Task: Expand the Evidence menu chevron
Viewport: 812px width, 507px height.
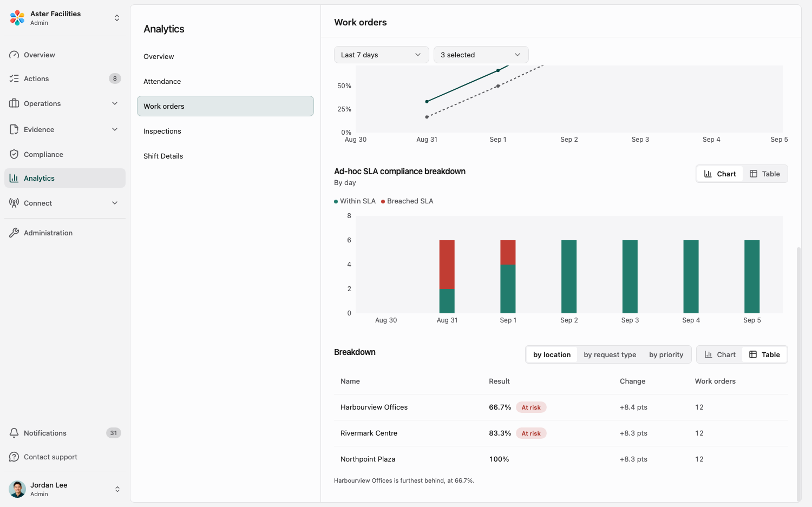Action: [115, 129]
